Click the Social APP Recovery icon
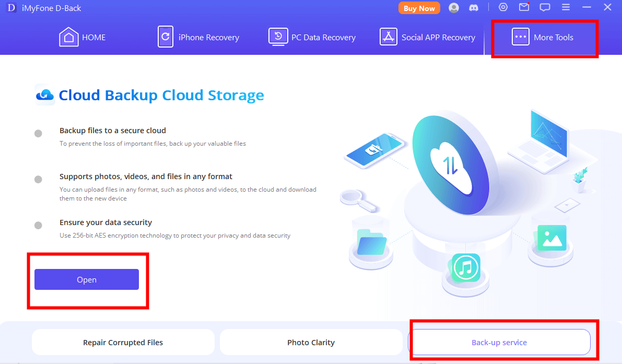 [x=389, y=37]
